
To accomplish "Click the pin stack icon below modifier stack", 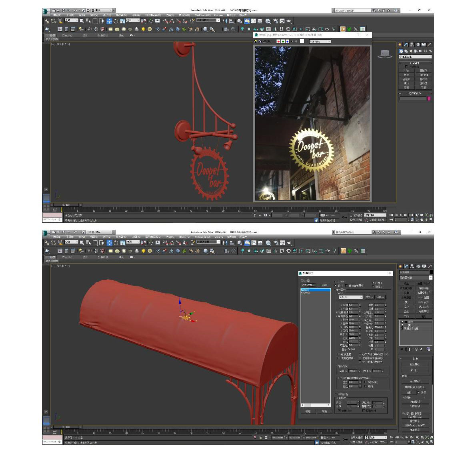I will pyautogui.click(x=402, y=350).
